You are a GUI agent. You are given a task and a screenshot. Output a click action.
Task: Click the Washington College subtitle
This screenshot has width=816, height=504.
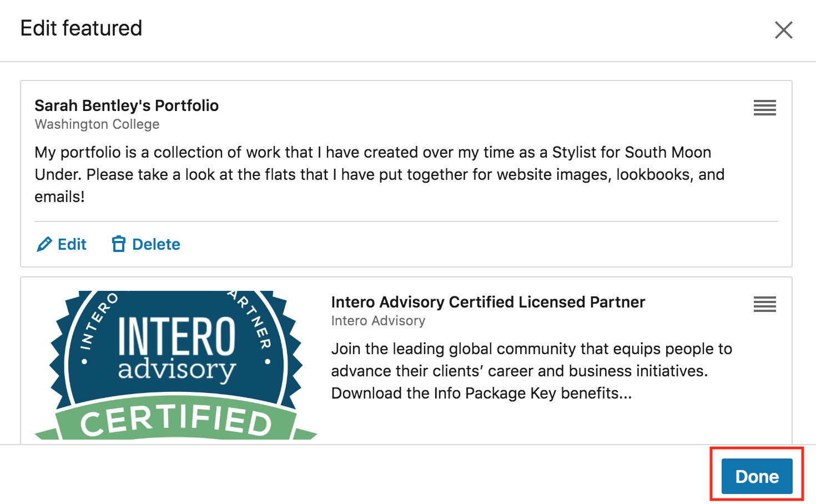(97, 124)
